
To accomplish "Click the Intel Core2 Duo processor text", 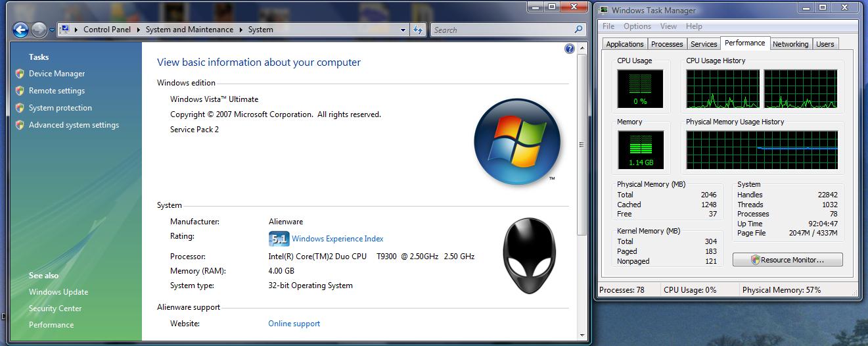I will pos(371,257).
